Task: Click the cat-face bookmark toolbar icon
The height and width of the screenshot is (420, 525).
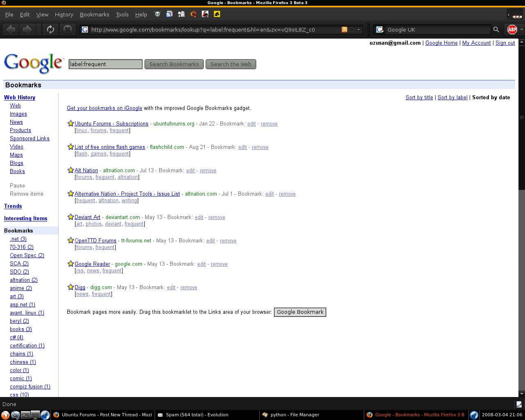Action: click(157, 14)
